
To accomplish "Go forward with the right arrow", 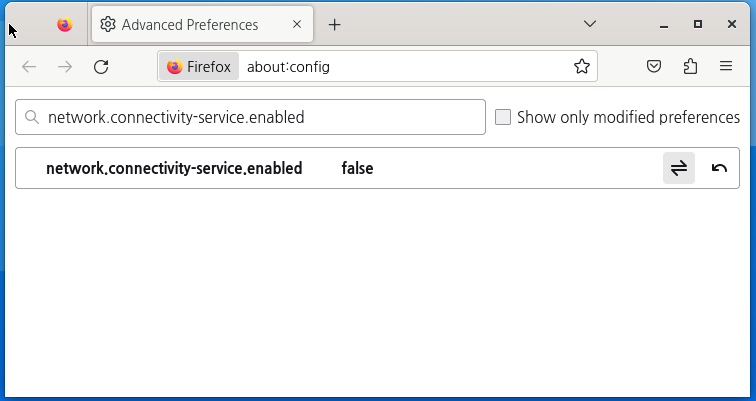I will pos(65,67).
